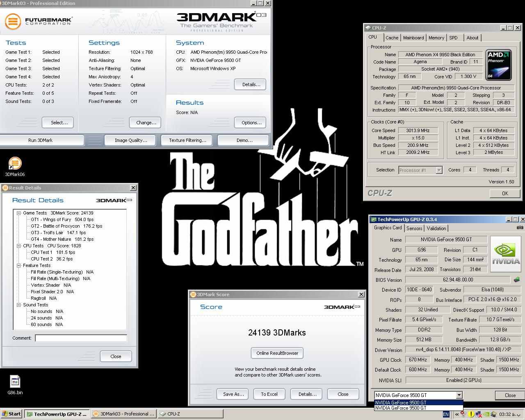The height and width of the screenshot is (420, 525).
Task: Collapse the Game Tests tree node
Action: click(x=18, y=213)
